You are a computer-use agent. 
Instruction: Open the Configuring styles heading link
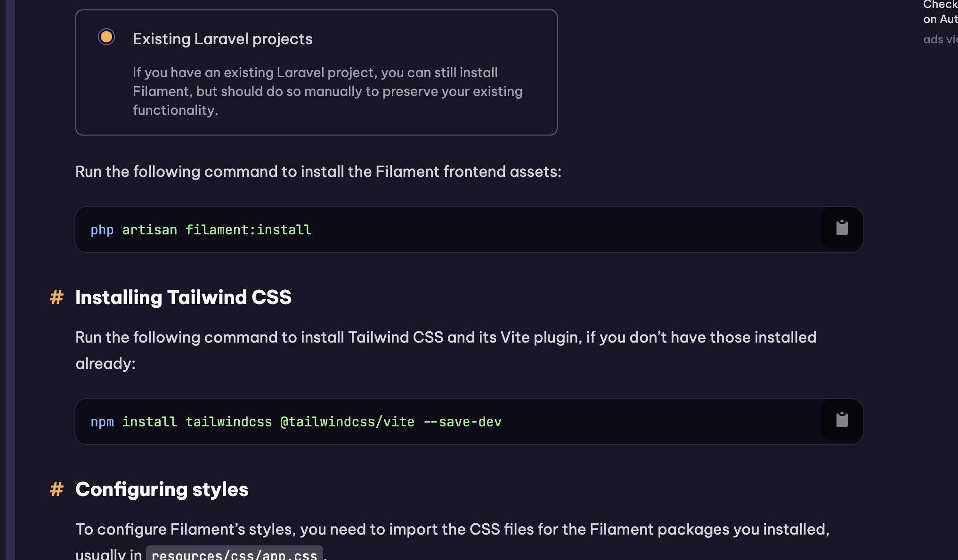pyautogui.click(x=162, y=489)
